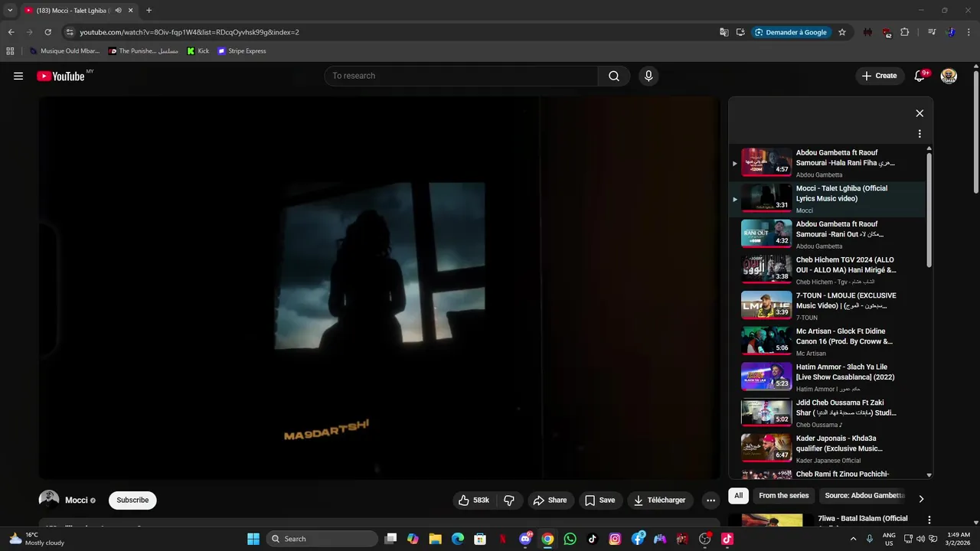This screenshot has height=551, width=980.
Task: Select Source: Abdou Gambetta chip
Action: click(864, 496)
